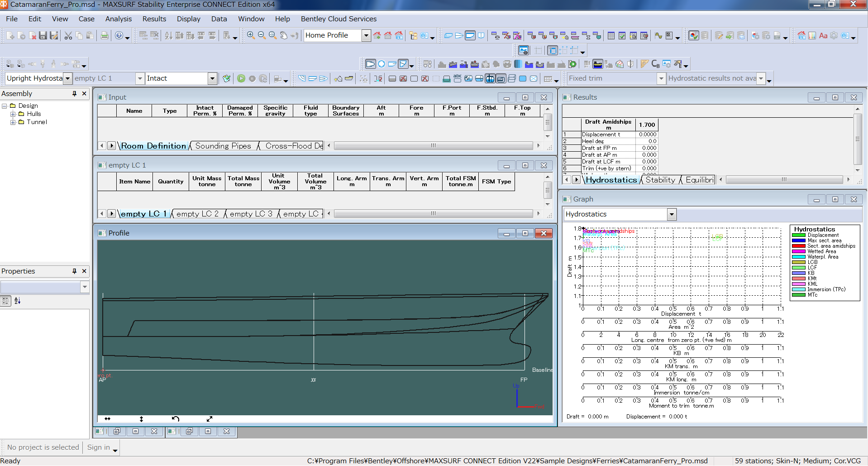Toggle the highlighted compartment outline button
Screen dimensions: 868x466
click(x=501, y=79)
